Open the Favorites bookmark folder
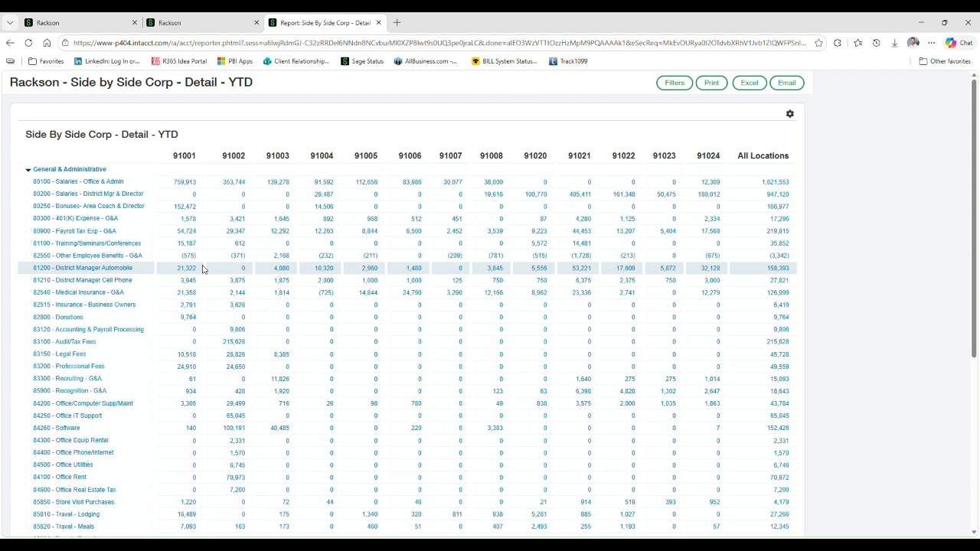980x551 pixels. 46,61
